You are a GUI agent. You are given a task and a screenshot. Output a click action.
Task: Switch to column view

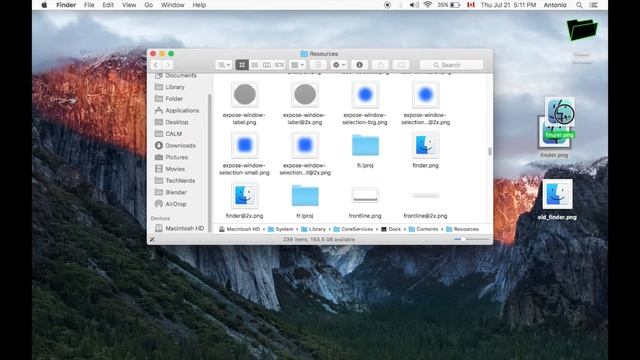[x=267, y=65]
